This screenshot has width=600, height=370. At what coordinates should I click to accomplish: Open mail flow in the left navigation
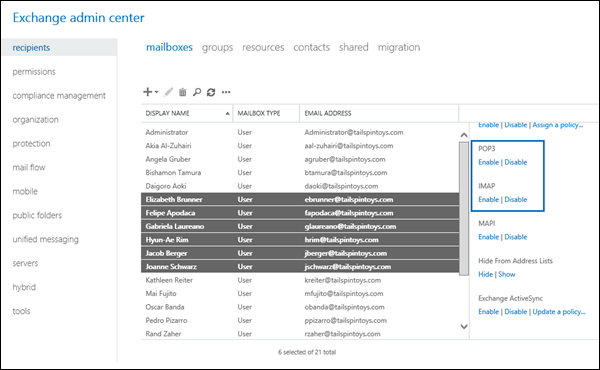29,168
